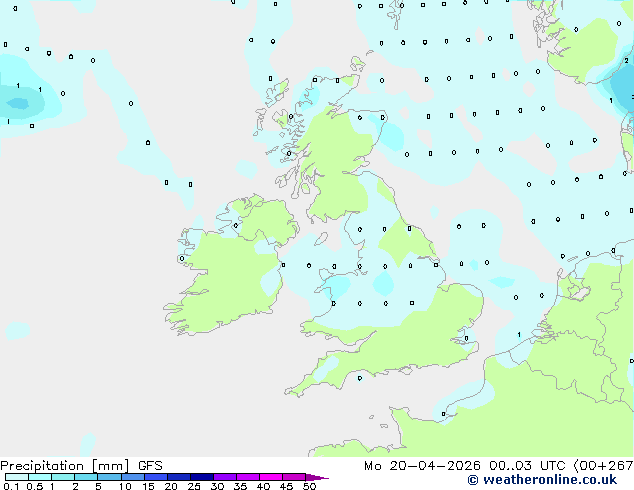The image size is (634, 490).
Task: Select the 5–10 mm legend color box
Action: [109, 477]
